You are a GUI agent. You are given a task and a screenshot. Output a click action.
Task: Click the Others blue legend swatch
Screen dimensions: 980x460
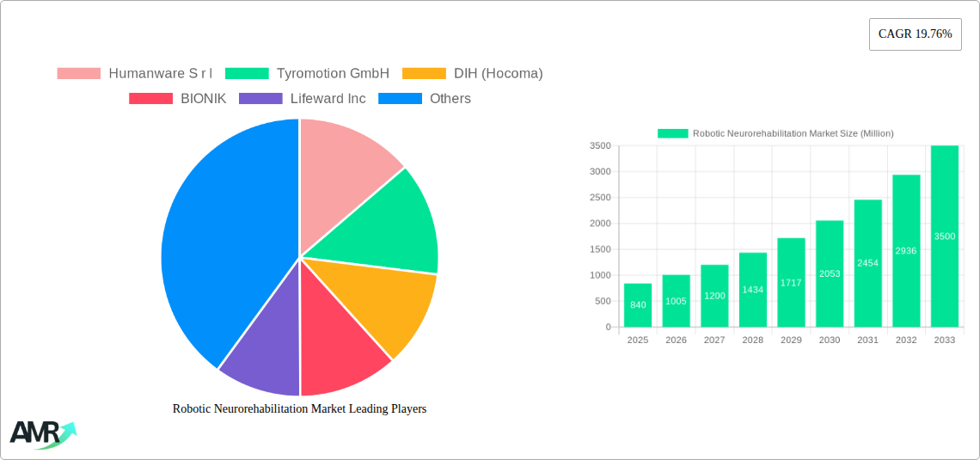click(x=400, y=98)
